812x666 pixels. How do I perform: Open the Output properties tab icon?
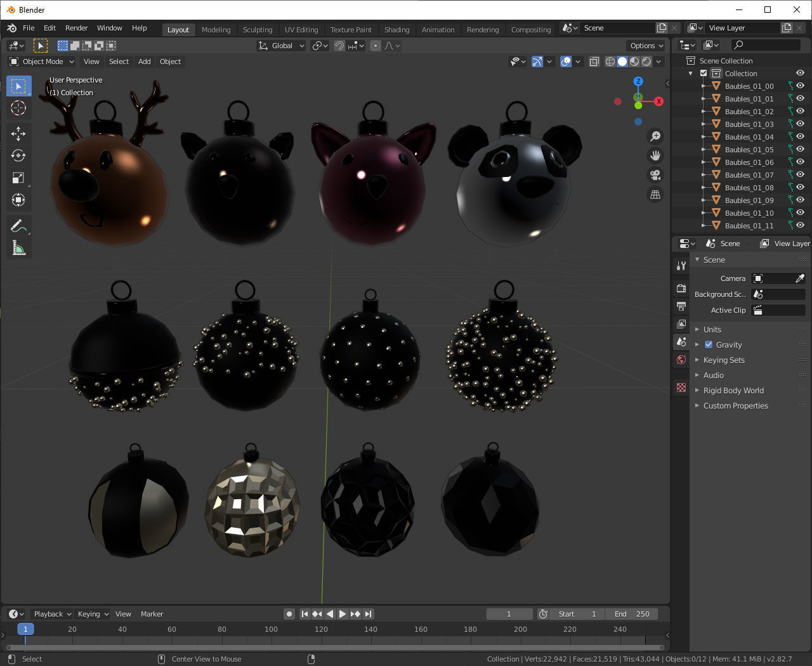coord(681,306)
